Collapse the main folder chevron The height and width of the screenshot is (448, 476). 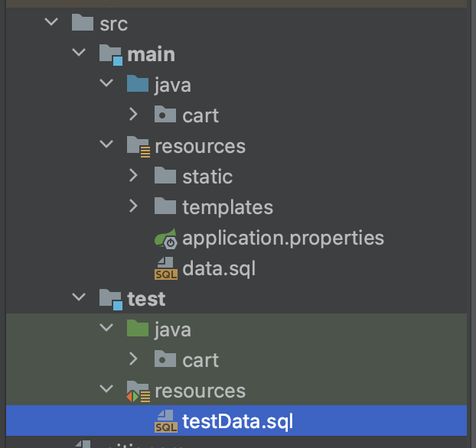coord(79,52)
